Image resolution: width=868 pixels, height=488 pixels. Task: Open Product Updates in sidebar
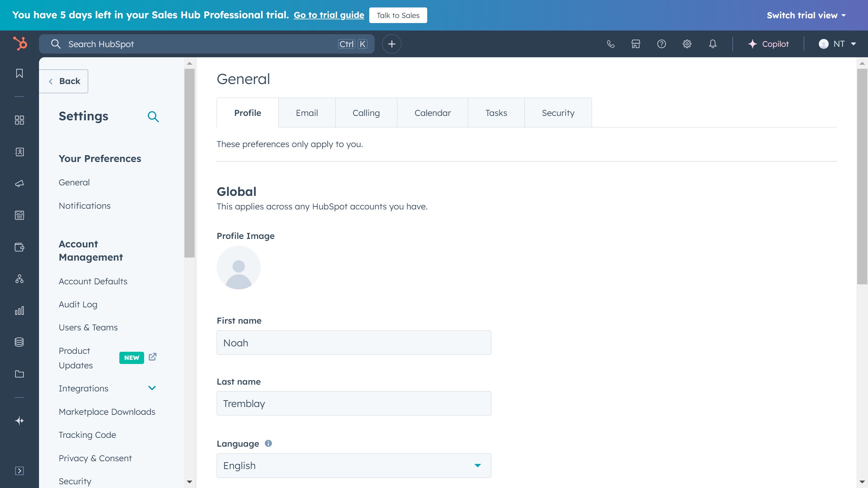76,358
